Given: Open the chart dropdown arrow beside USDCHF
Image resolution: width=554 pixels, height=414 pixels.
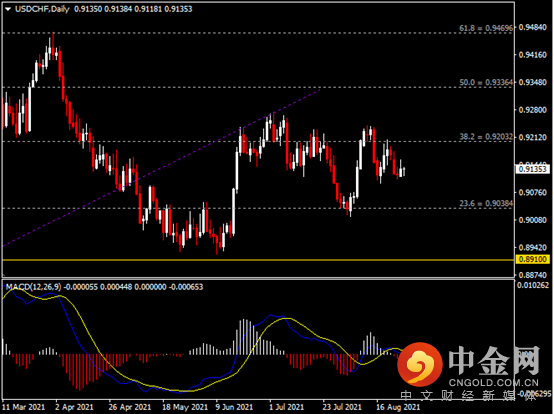Looking at the screenshot, I should tap(8, 9).
